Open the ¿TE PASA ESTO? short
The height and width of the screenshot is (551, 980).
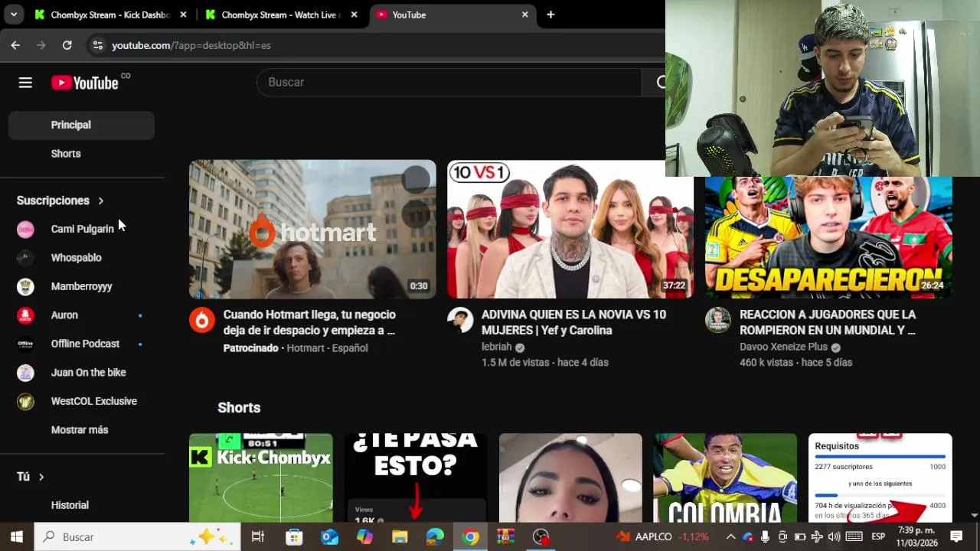point(416,478)
